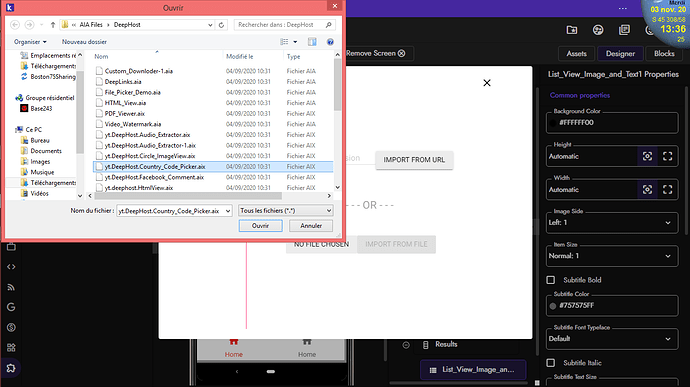Click the IMPORT FROM URL button

pyautogui.click(x=414, y=160)
